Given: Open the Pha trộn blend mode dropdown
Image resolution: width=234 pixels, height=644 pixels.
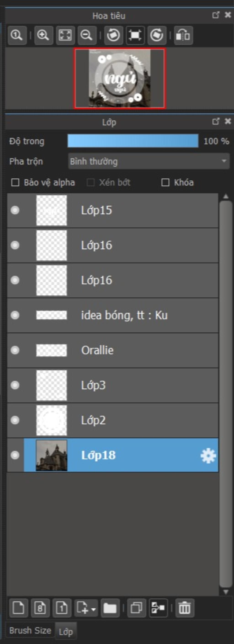Looking at the screenshot, I should pos(149,161).
